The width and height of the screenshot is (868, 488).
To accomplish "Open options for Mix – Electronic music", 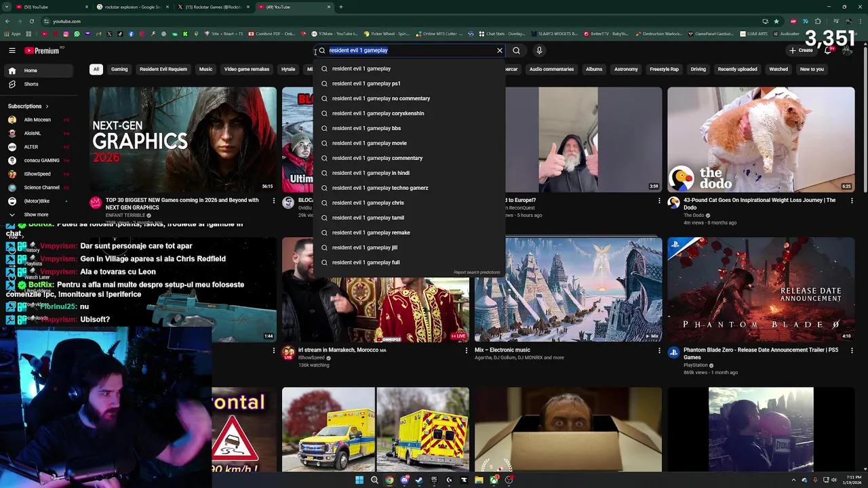I will (659, 350).
